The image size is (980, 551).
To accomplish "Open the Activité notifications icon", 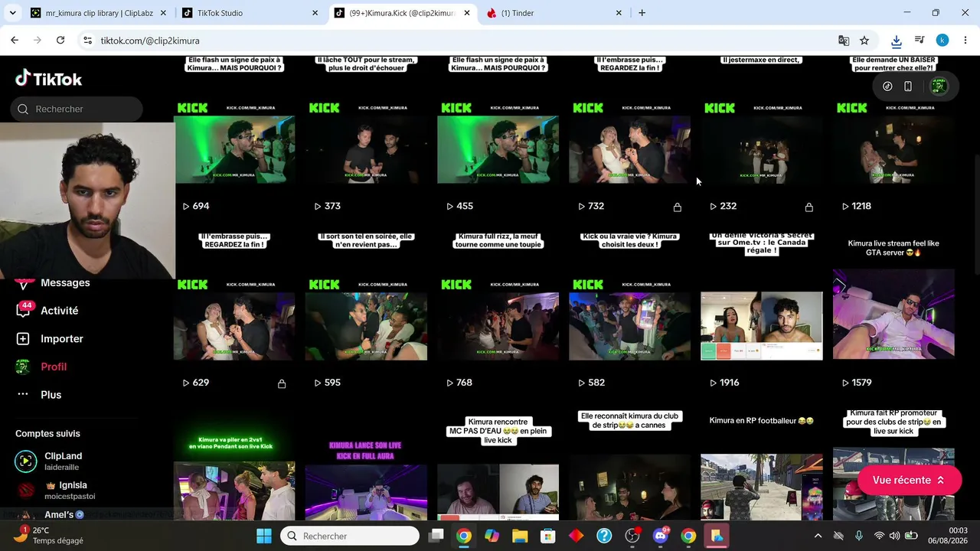I will click(x=23, y=310).
